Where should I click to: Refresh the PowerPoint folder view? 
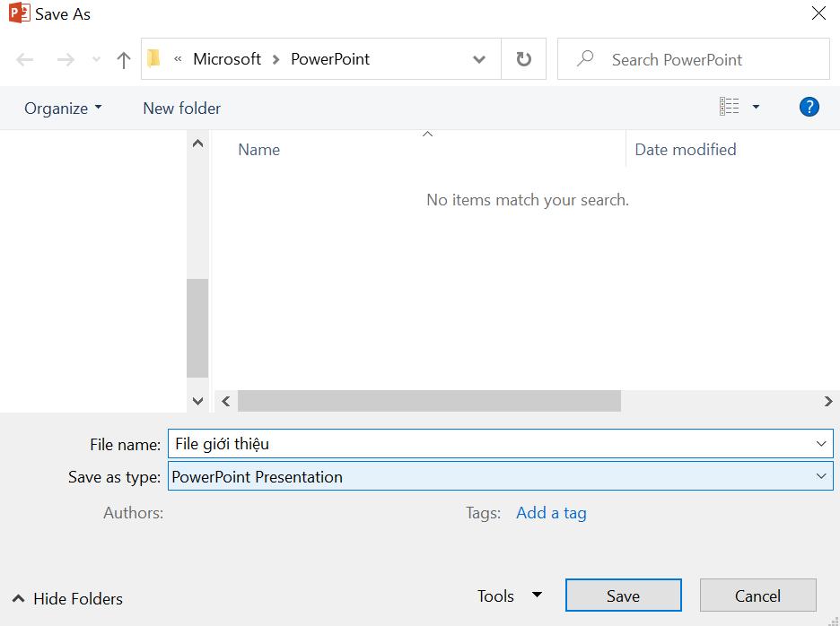coord(523,59)
